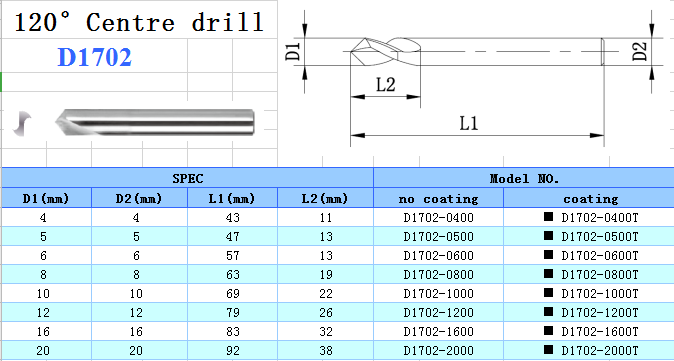Click the D1702-1600T coated model text
The height and width of the screenshot is (361, 674).
tap(600, 331)
